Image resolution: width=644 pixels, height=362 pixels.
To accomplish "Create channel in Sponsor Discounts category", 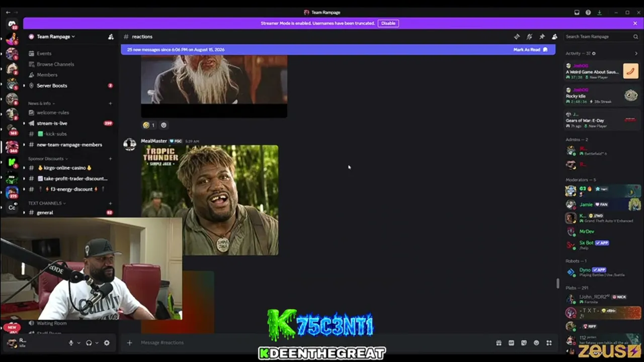I will tap(110, 159).
